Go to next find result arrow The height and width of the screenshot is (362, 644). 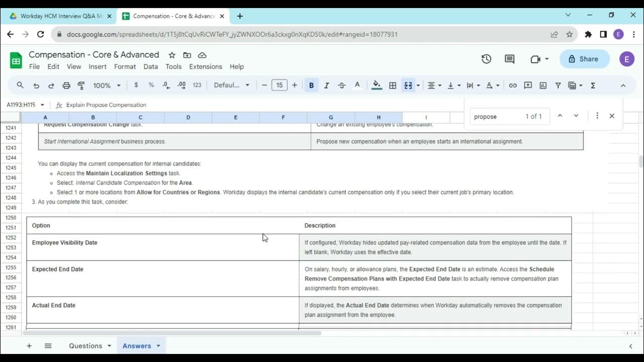point(576,116)
